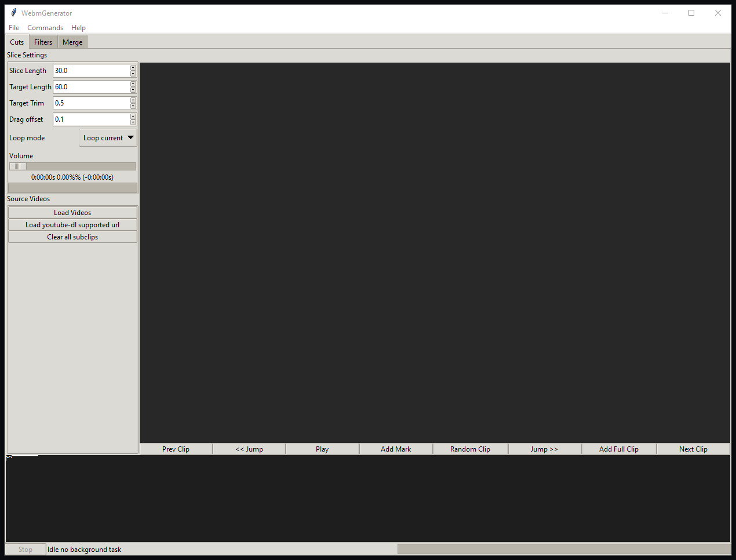Go to the Next Clip

(693, 449)
